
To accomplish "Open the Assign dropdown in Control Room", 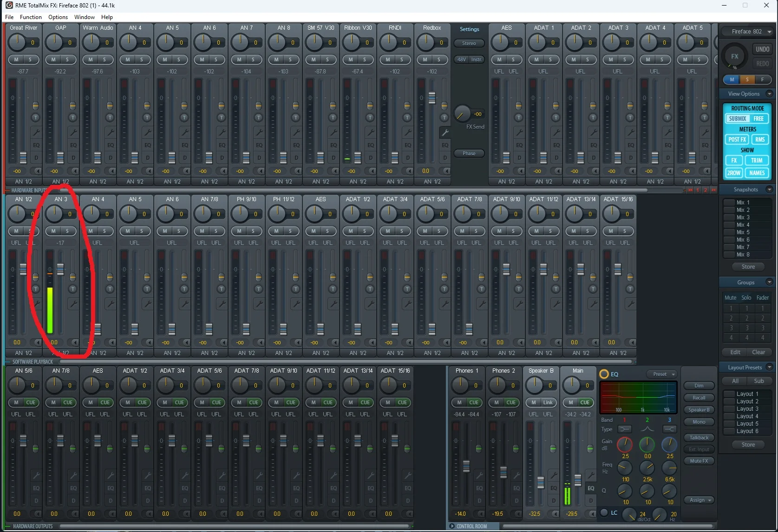I will point(699,500).
